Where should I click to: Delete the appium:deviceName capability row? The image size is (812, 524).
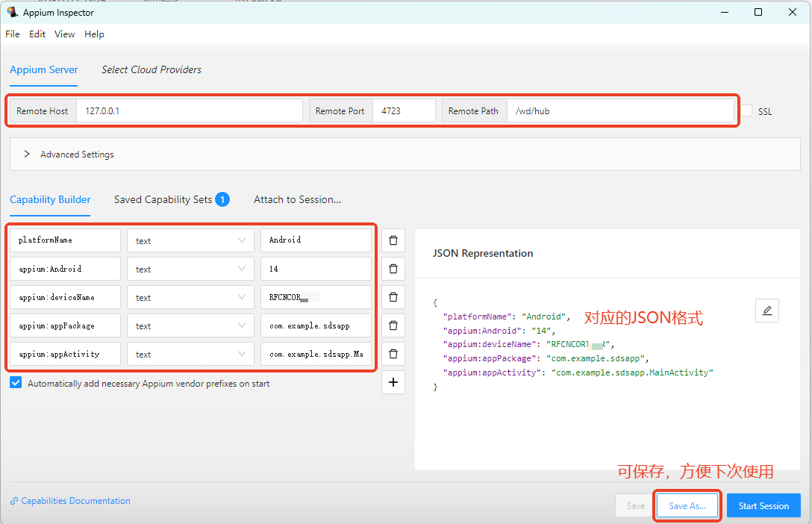click(x=393, y=297)
